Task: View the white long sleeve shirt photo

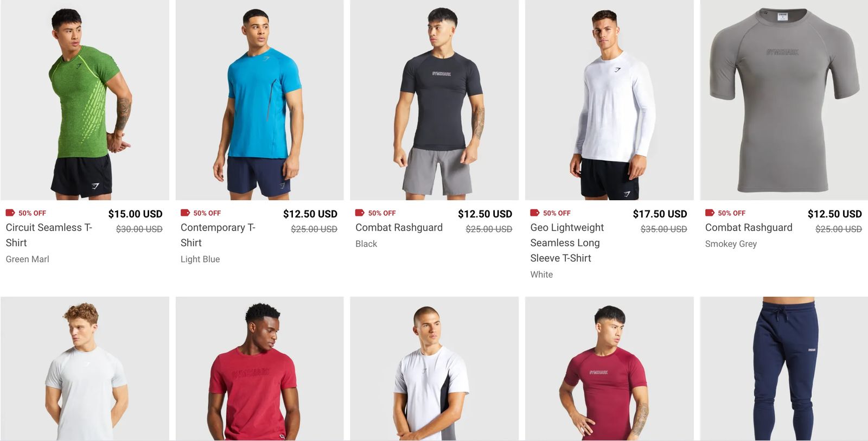Action: (x=609, y=100)
